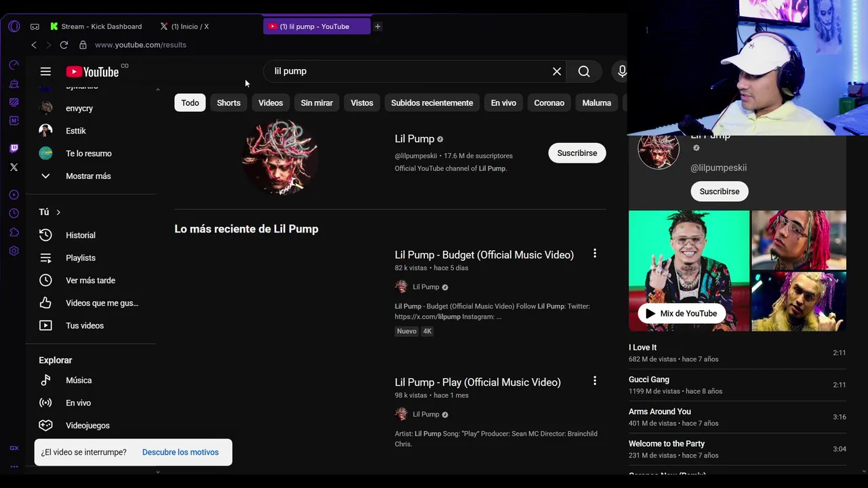
Task: Play Welcome to the Party song row
Action: [x=737, y=449]
